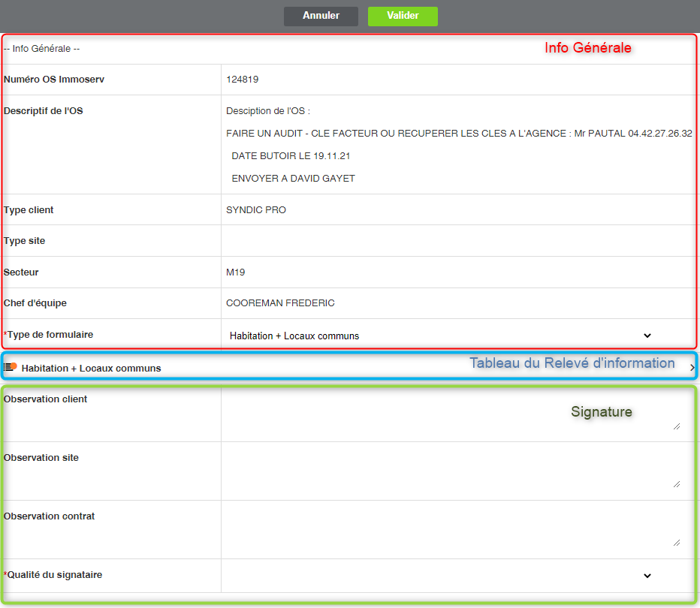Select the Habitation + Locaux communs row label
The image size is (700, 608).
point(91,369)
